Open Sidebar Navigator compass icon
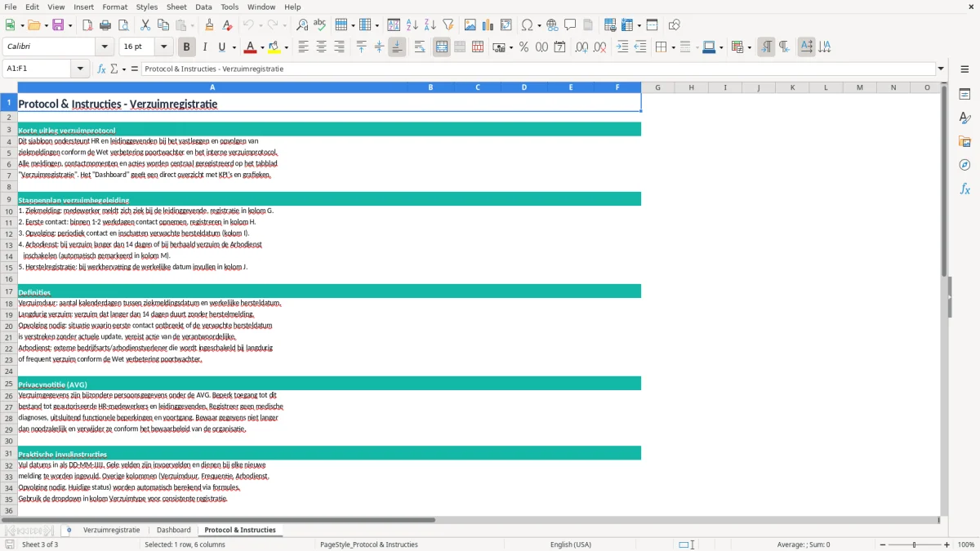The width and height of the screenshot is (980, 551). pyautogui.click(x=964, y=165)
